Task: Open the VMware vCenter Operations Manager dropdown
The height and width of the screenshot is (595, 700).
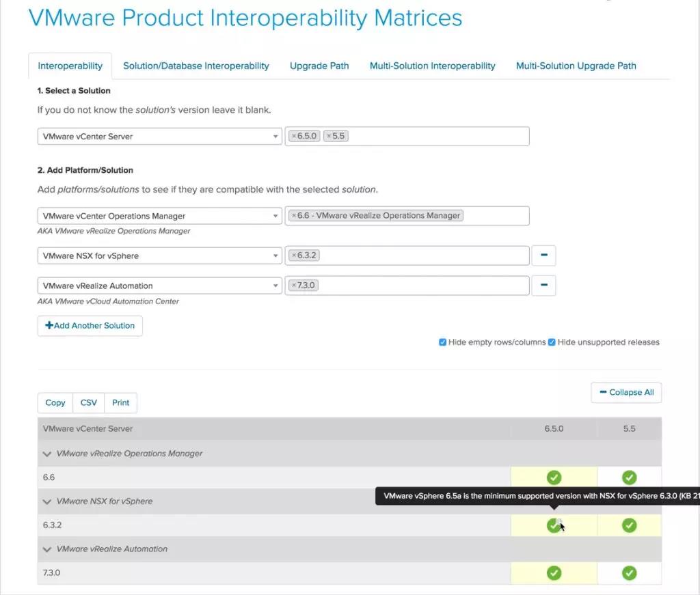Action: pyautogui.click(x=159, y=216)
